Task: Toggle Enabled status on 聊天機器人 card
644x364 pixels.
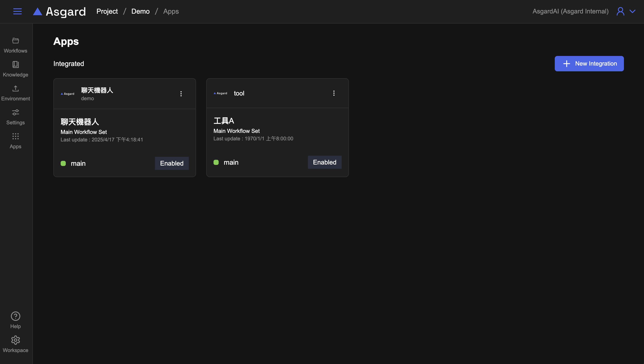Action: pyautogui.click(x=172, y=163)
